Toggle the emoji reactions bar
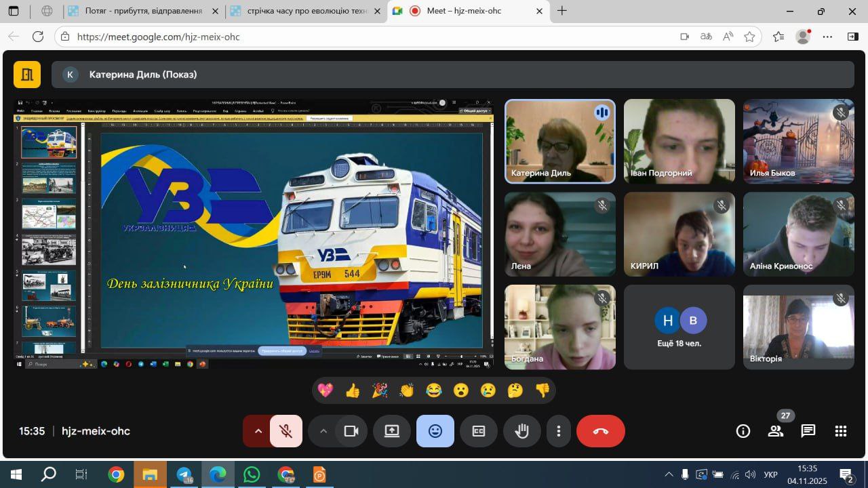The width and height of the screenshot is (868, 488). [435, 431]
